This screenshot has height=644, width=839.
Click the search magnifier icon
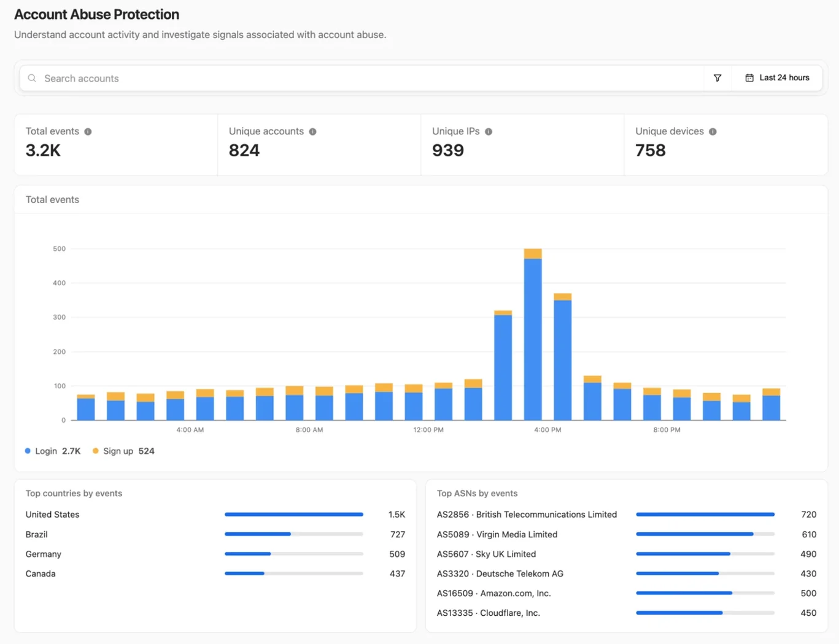pos(32,79)
